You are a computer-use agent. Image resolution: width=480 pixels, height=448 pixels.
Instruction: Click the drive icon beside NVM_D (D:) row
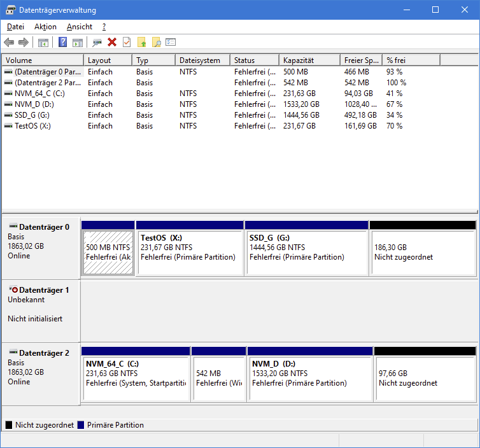[8, 104]
